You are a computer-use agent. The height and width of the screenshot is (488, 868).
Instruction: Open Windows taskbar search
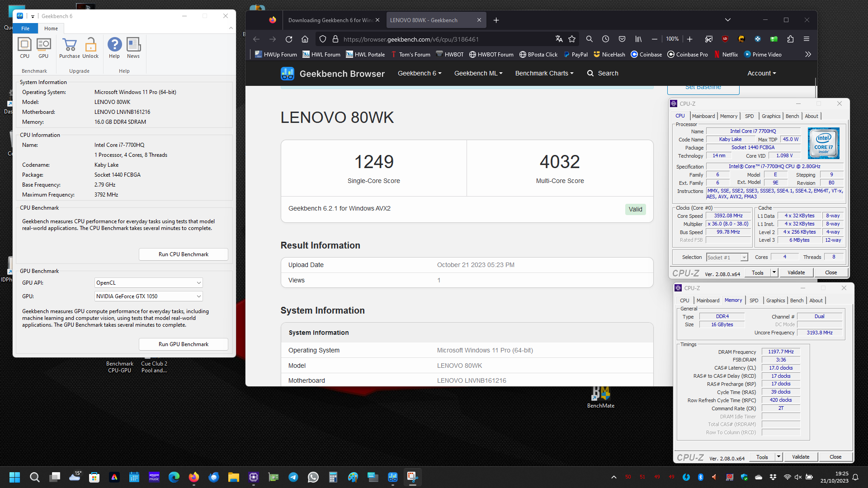[34, 477]
